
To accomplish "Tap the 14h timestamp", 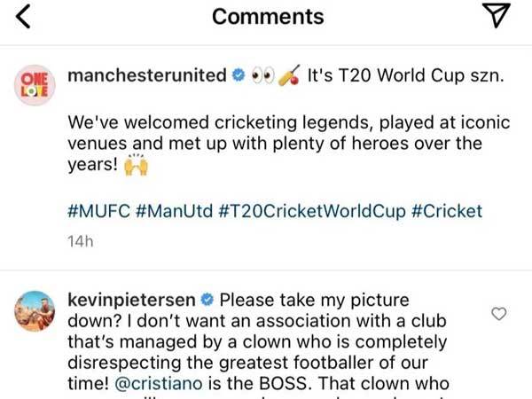I will pyautogui.click(x=80, y=239).
